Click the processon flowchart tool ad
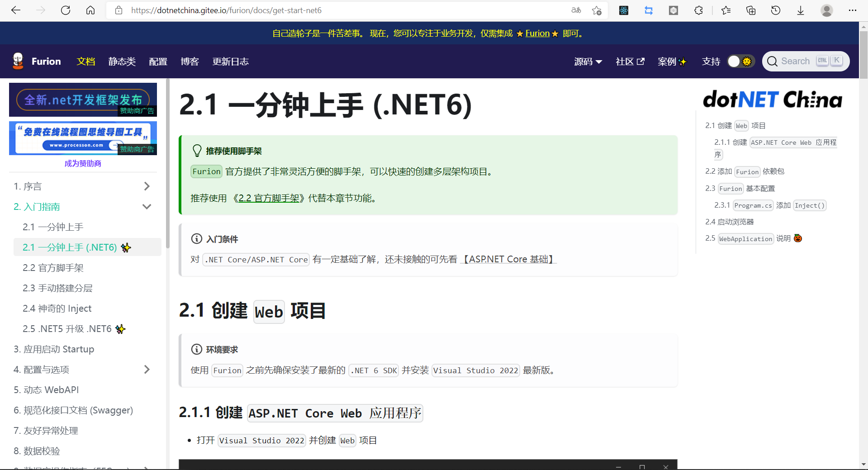This screenshot has height=470, width=868. [x=83, y=138]
